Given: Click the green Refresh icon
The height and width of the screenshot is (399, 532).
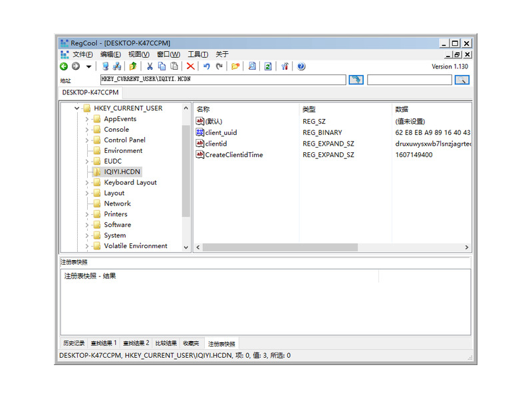Looking at the screenshot, I should [268, 66].
